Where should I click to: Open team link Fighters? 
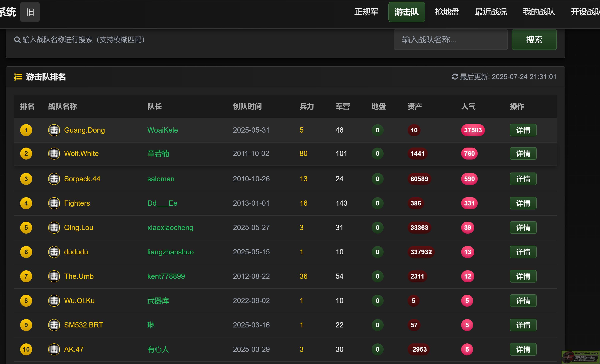point(77,203)
